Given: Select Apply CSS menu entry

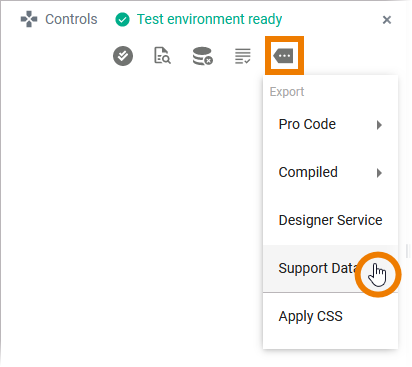Looking at the screenshot, I should (330, 316).
